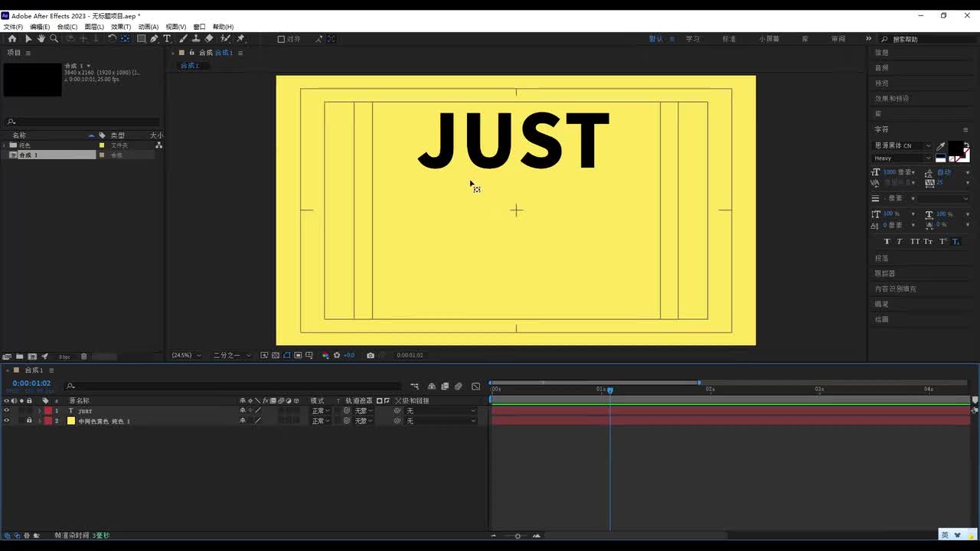980x551 pixels.
Task: Open the font family 思源黑体 CN dropdown
Action: point(903,145)
